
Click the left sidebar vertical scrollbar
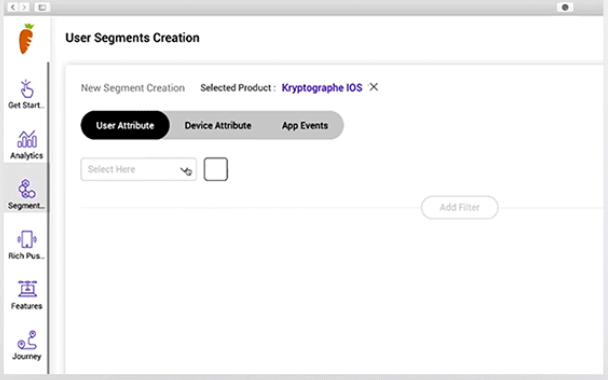(x=48, y=218)
